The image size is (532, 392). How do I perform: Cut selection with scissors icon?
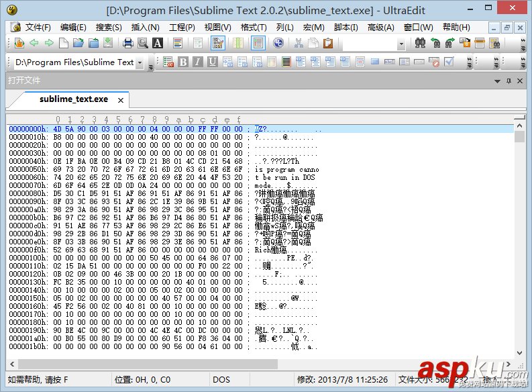pos(299,43)
